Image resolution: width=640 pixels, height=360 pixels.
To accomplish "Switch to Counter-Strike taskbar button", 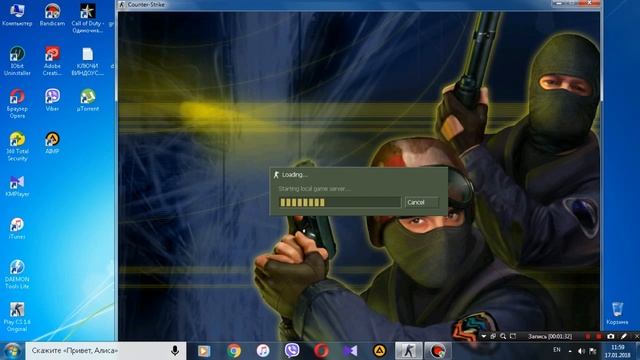I will pos(409,351).
